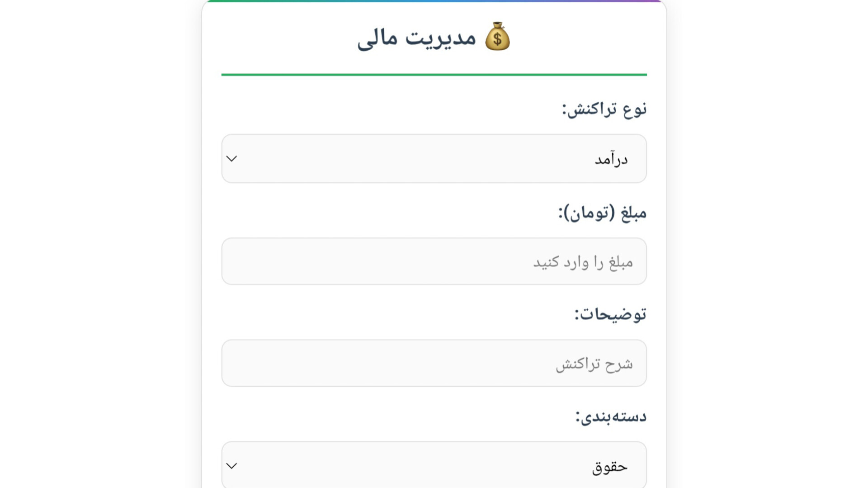Image resolution: width=868 pixels, height=488 pixels.
Task: Select the description field شرح تراکنش
Action: click(434, 363)
